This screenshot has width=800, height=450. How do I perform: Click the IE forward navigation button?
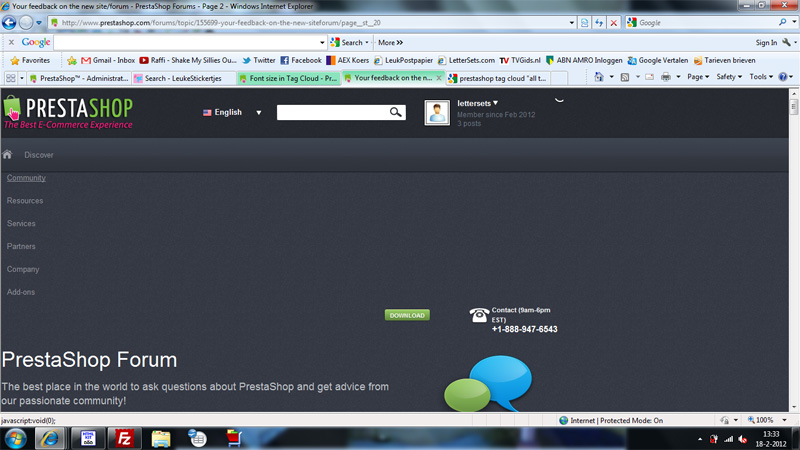coord(26,22)
